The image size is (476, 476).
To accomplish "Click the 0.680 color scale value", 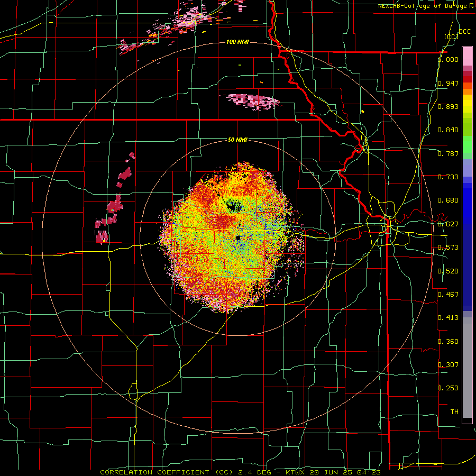I will (x=448, y=200).
